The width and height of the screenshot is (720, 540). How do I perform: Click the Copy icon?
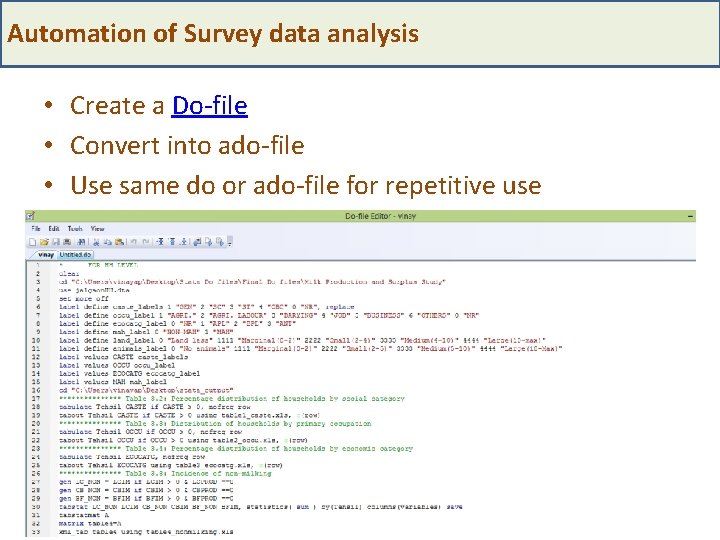pos(108,242)
